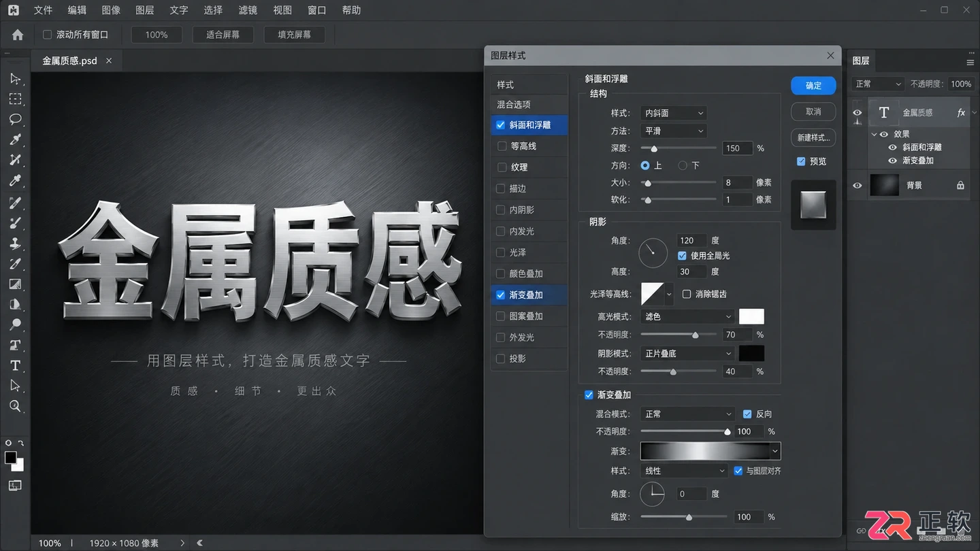Select the Move tool in the toolbar
Image resolution: width=980 pixels, height=551 pixels.
(15, 79)
